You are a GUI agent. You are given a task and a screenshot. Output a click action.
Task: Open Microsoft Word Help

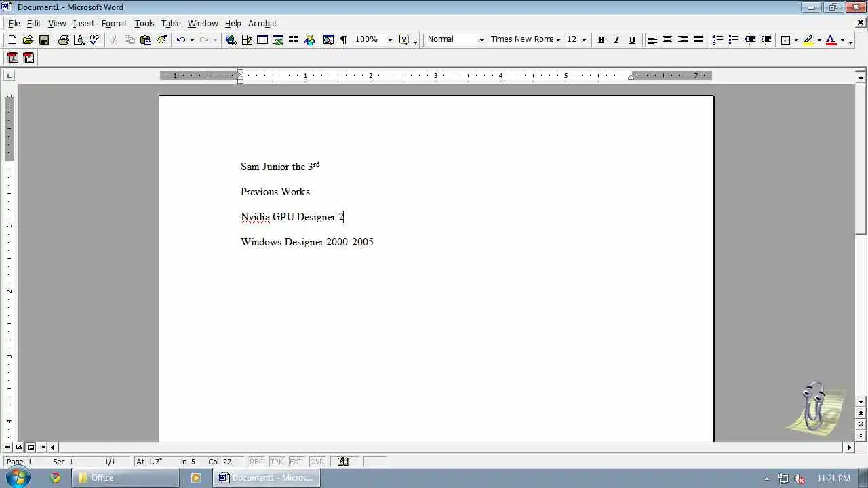pyautogui.click(x=404, y=40)
